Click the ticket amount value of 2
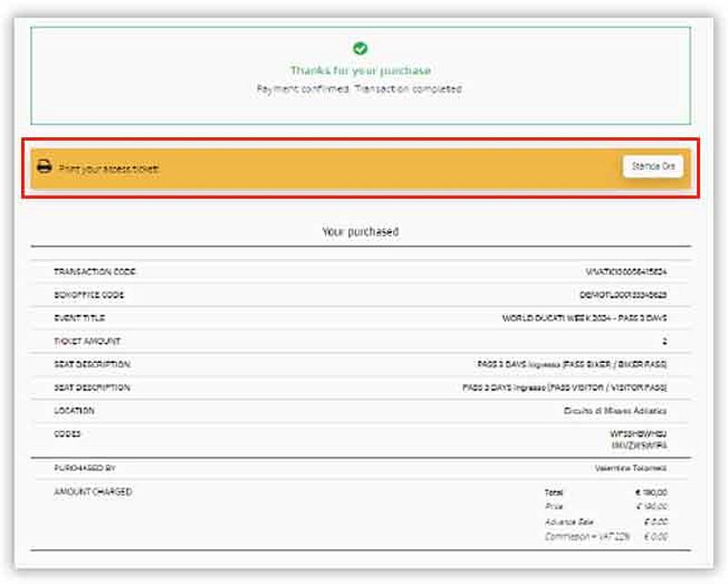Image resolution: width=728 pixels, height=584 pixels. 664,342
